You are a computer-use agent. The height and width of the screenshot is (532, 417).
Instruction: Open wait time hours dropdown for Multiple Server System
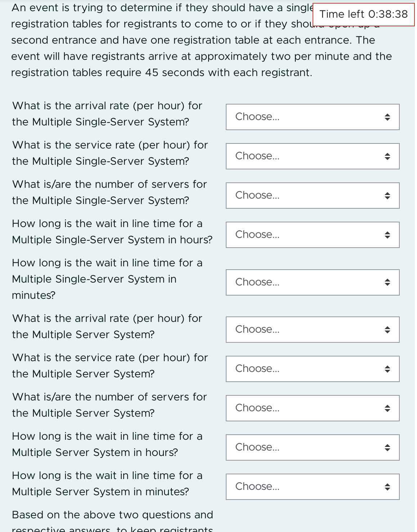312,447
